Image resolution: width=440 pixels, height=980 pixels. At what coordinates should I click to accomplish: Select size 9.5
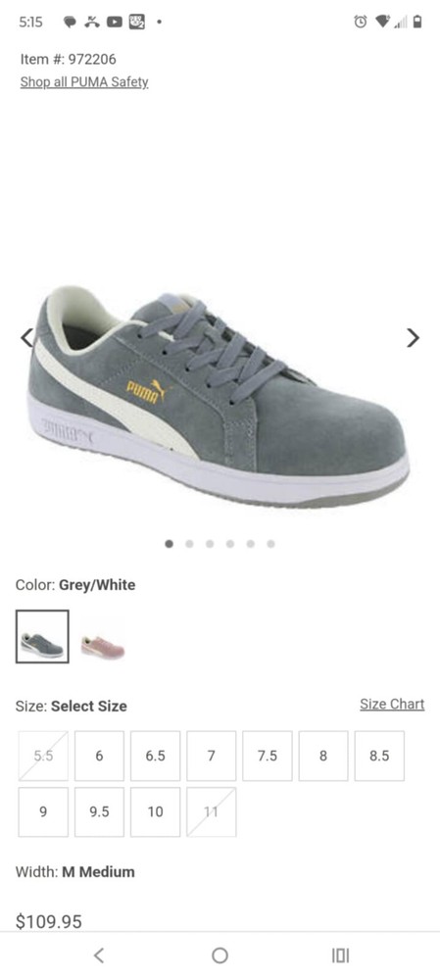pos(99,811)
